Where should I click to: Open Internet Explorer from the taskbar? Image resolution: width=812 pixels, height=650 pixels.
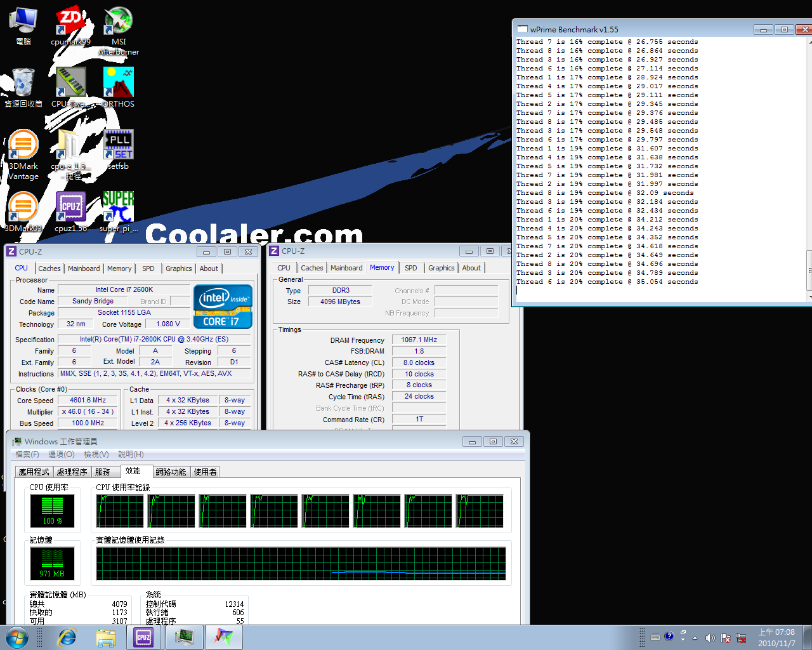point(67,637)
